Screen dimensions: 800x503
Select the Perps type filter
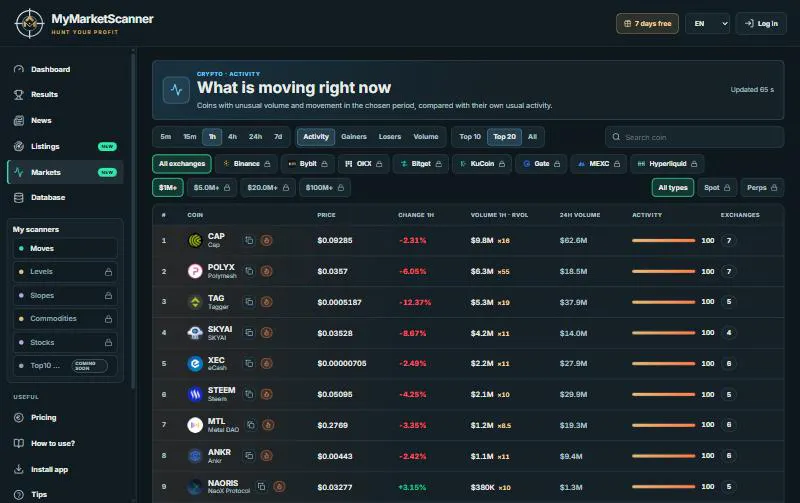click(x=762, y=188)
